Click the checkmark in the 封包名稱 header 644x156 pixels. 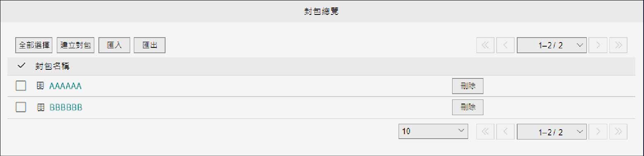tap(21, 66)
